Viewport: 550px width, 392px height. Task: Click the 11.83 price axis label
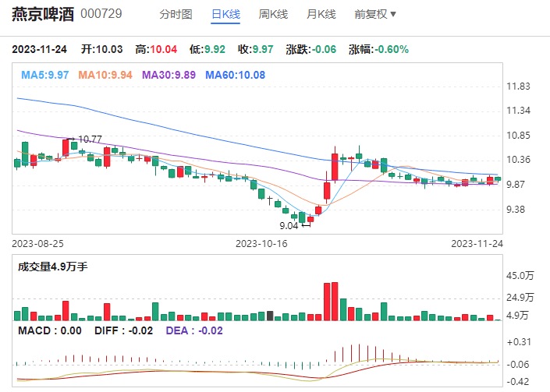tap(518, 87)
